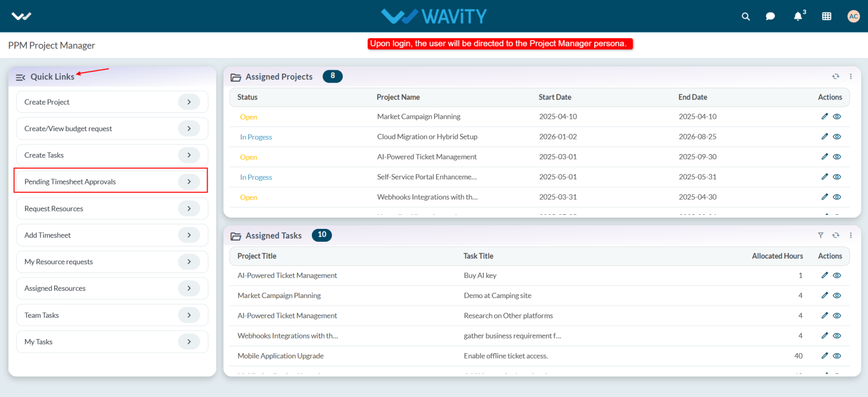The image size is (868, 397).
Task: Select My Tasks quick link
Action: 112,342
